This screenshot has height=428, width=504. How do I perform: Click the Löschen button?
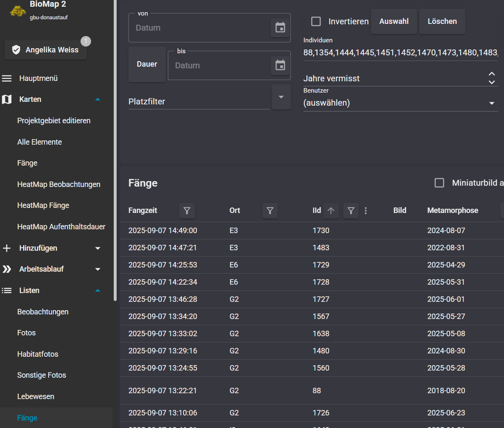coord(442,21)
